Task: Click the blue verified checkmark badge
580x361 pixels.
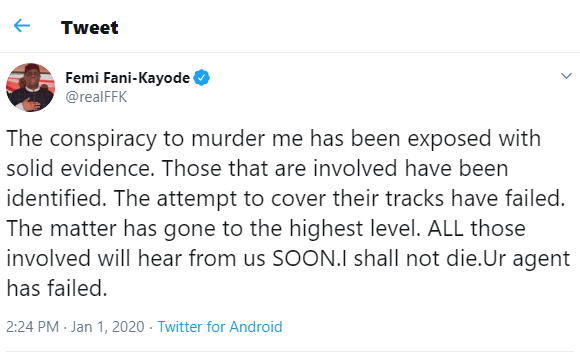Action: click(202, 78)
